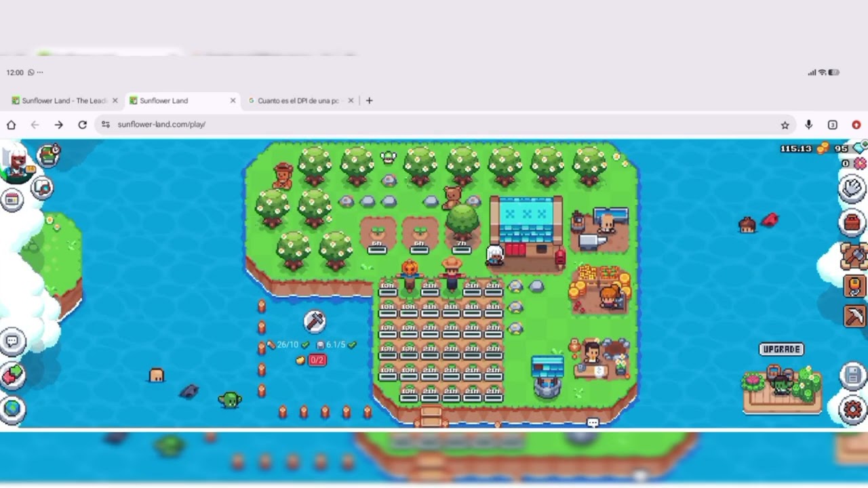The width and height of the screenshot is (868, 488).
Task: Open the red toolbox inventory
Action: tap(853, 222)
